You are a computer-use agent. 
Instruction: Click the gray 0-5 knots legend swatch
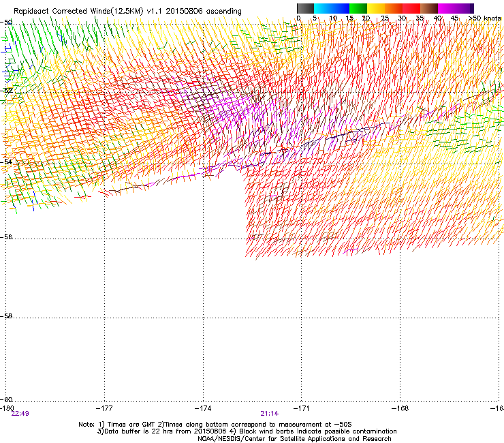tap(305, 8)
